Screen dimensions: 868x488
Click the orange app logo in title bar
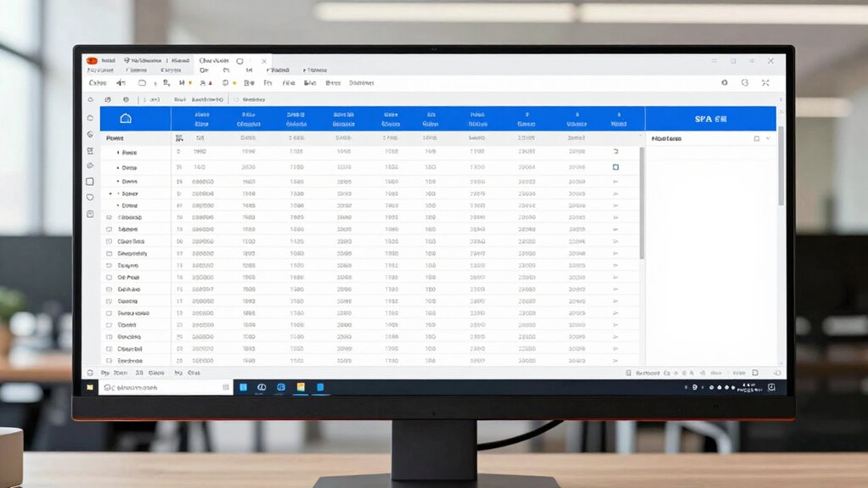92,60
